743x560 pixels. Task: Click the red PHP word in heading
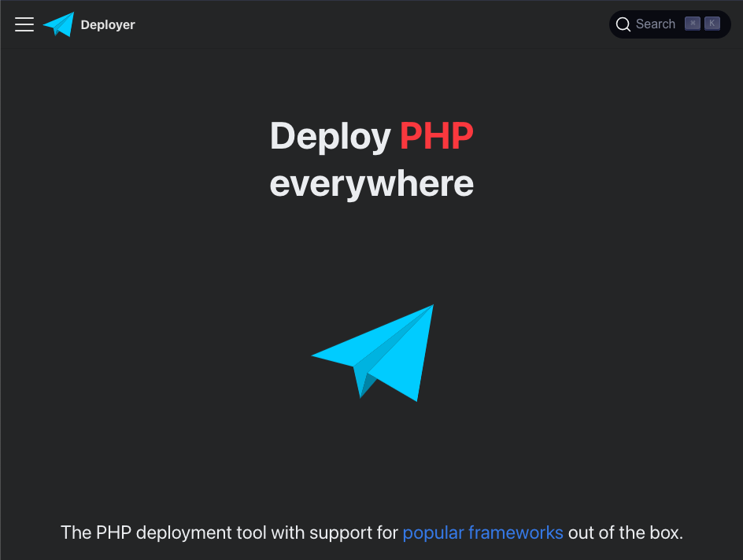tap(436, 136)
